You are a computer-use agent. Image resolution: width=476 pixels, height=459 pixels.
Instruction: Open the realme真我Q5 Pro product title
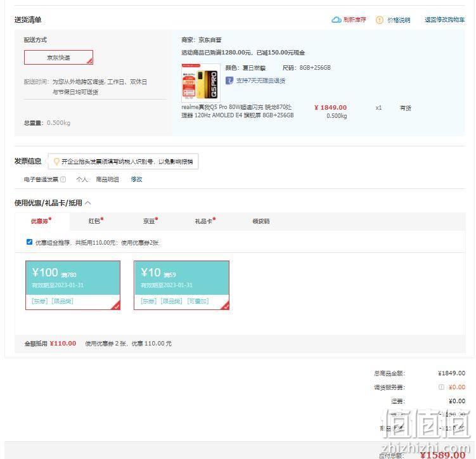tap(238, 111)
